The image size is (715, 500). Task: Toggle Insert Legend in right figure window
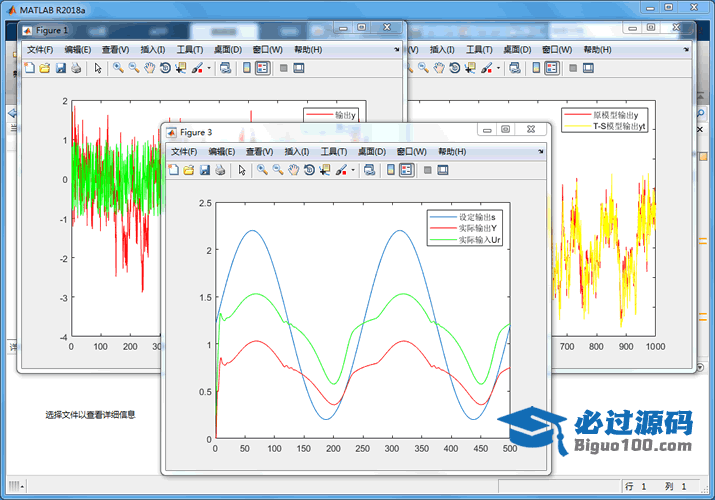coord(551,68)
